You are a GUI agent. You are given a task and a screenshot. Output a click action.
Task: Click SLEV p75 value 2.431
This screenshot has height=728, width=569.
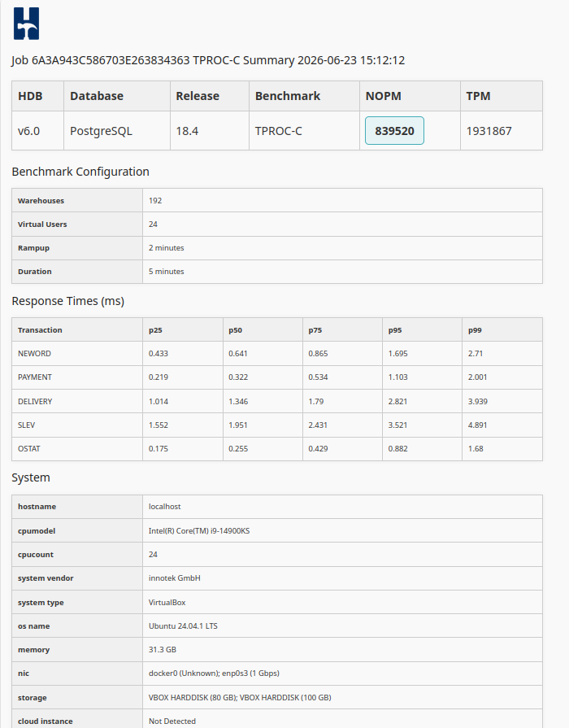click(x=318, y=425)
